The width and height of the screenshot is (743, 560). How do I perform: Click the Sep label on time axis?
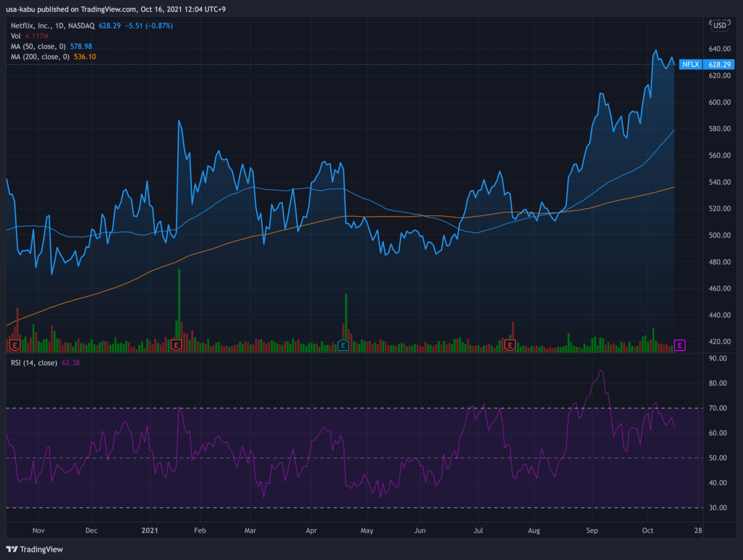pos(592,530)
